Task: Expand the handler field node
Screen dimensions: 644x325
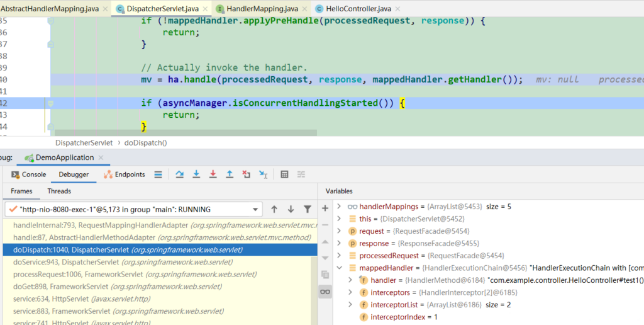Action: pyautogui.click(x=350, y=280)
